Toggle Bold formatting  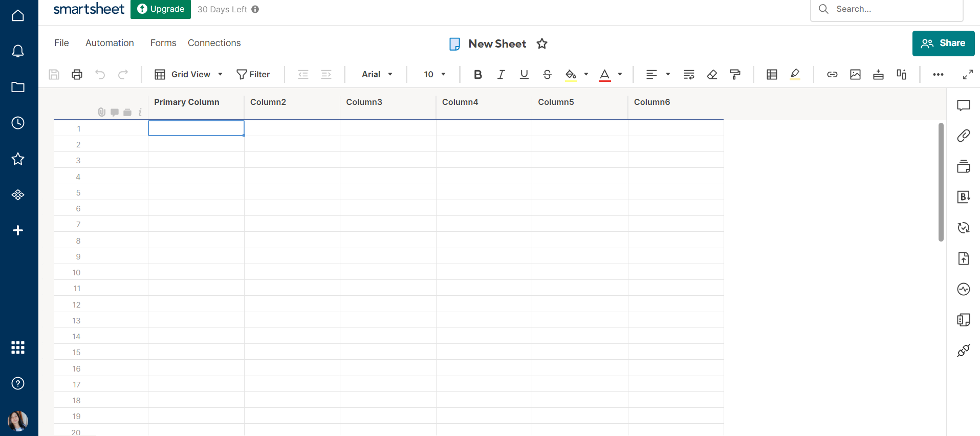coord(477,75)
